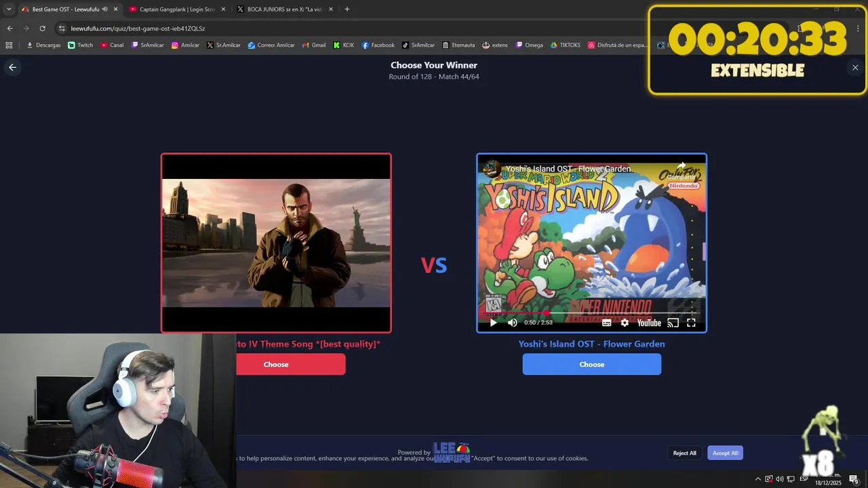Screen dimensions: 868x488
Task: Open the TIKTOKS bookmark
Action: (x=565, y=45)
